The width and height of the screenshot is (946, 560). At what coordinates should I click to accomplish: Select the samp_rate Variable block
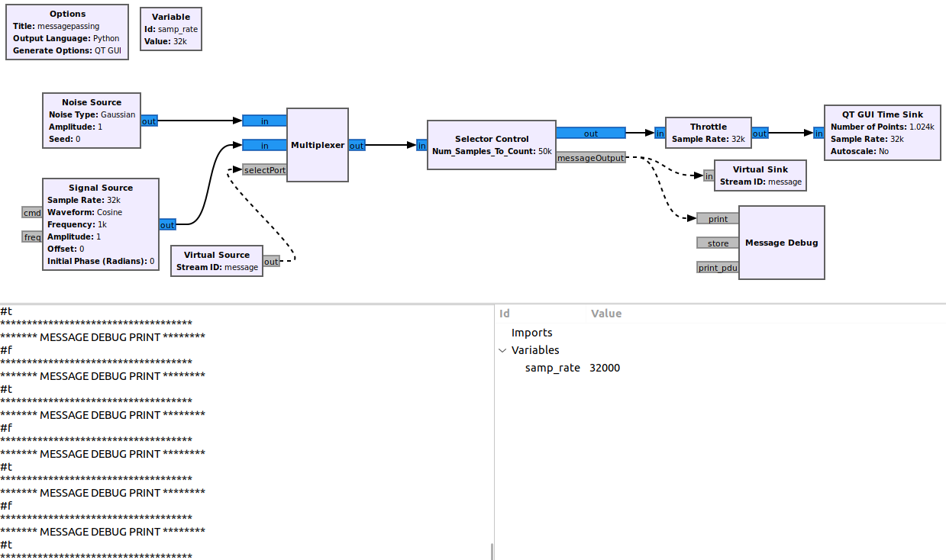click(x=171, y=29)
